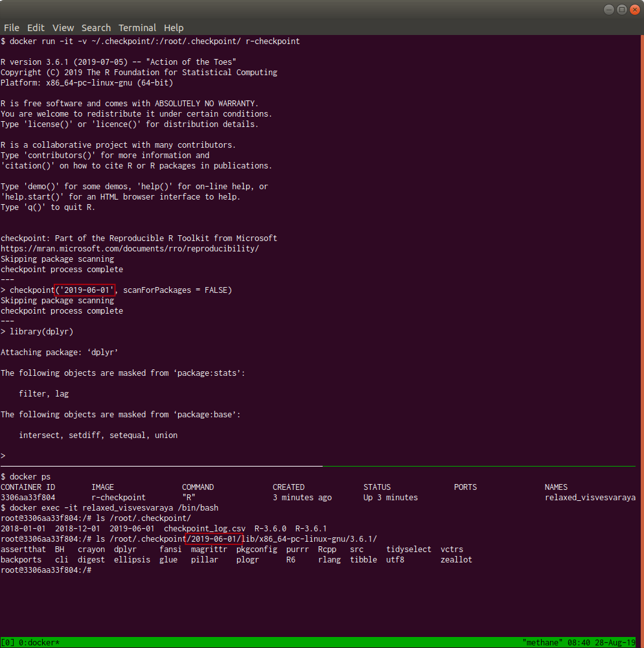Minimize the terminal window
The width and height of the screenshot is (644, 648).
pyautogui.click(x=609, y=9)
